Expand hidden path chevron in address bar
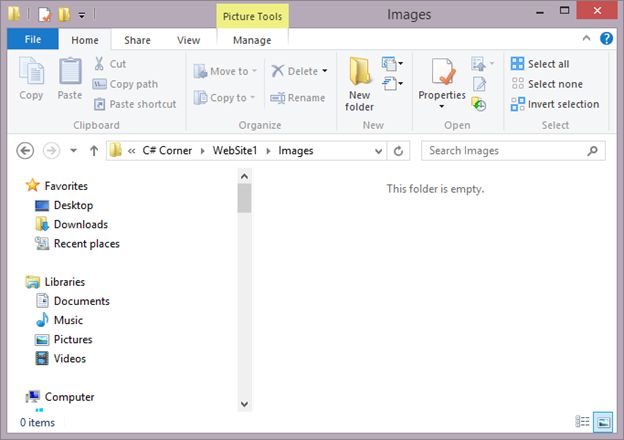 click(131, 151)
